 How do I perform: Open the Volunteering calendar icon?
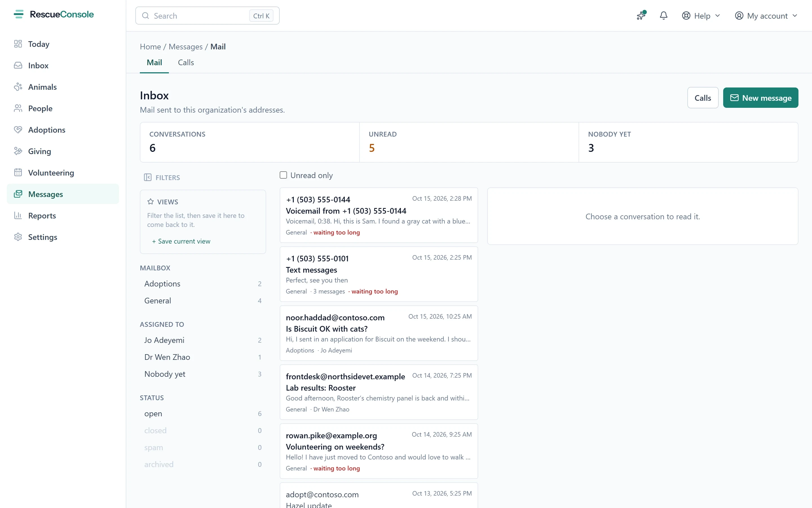(x=18, y=173)
